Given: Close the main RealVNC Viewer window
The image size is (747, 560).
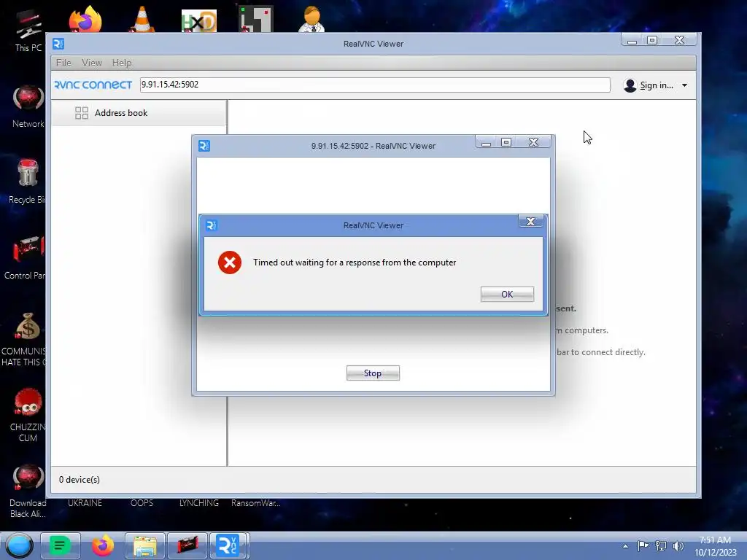Looking at the screenshot, I should tap(679, 41).
